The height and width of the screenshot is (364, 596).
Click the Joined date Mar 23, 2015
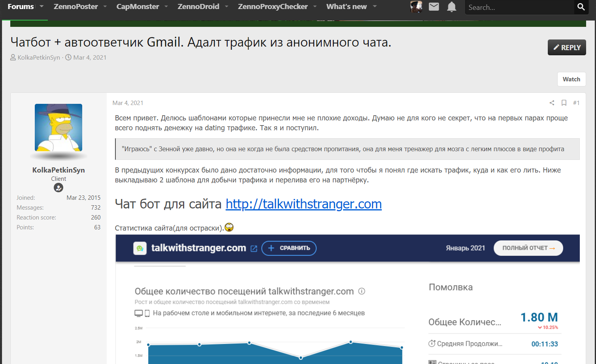point(83,198)
